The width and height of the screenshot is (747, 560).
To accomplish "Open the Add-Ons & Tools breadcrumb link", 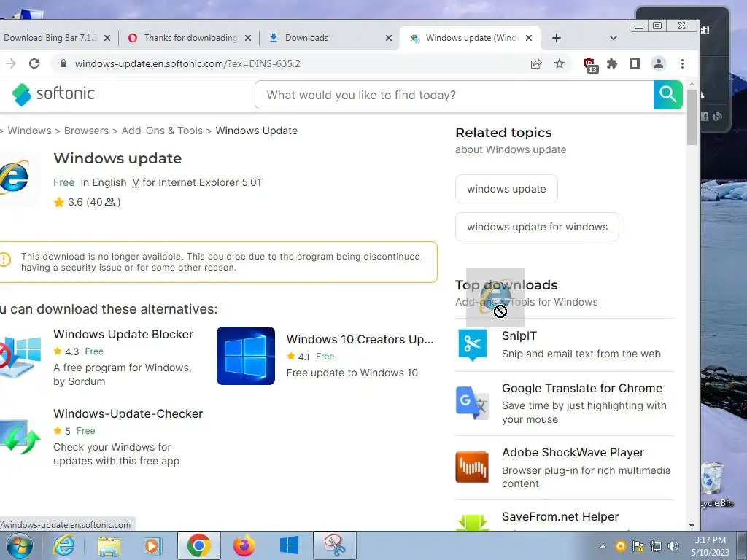I will pos(162,131).
